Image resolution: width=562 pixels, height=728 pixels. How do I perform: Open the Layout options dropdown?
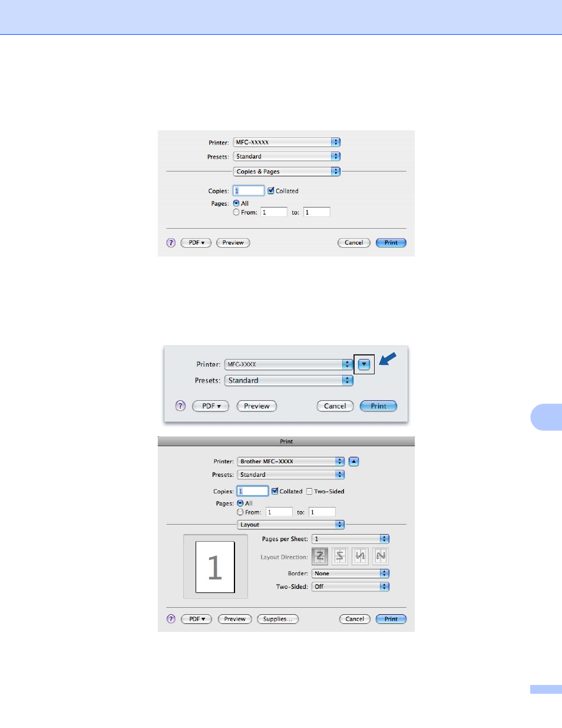[291, 525]
